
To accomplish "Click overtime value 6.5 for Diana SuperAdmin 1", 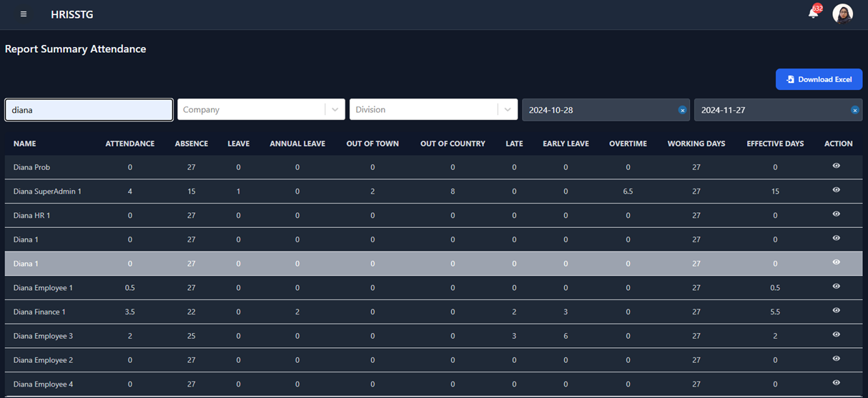I will tap(628, 191).
